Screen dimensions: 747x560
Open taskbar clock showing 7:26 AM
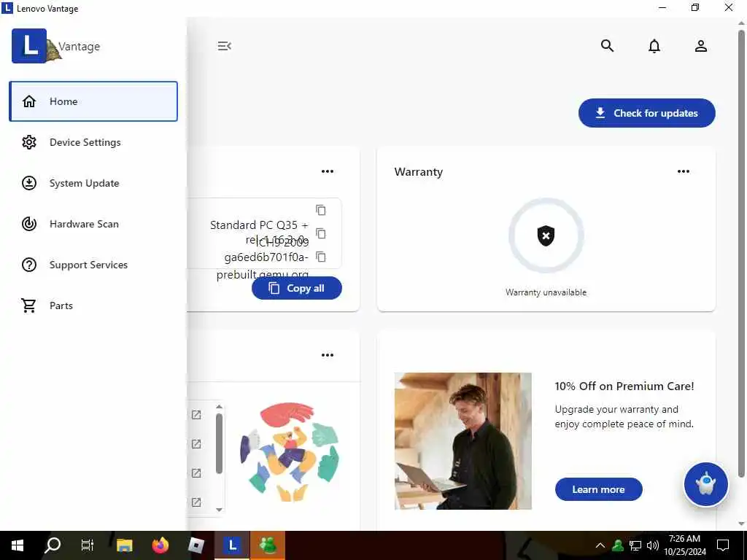(x=685, y=545)
